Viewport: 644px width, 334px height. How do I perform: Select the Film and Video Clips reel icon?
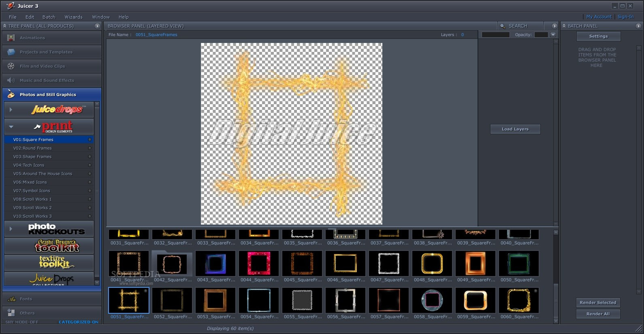(11, 66)
